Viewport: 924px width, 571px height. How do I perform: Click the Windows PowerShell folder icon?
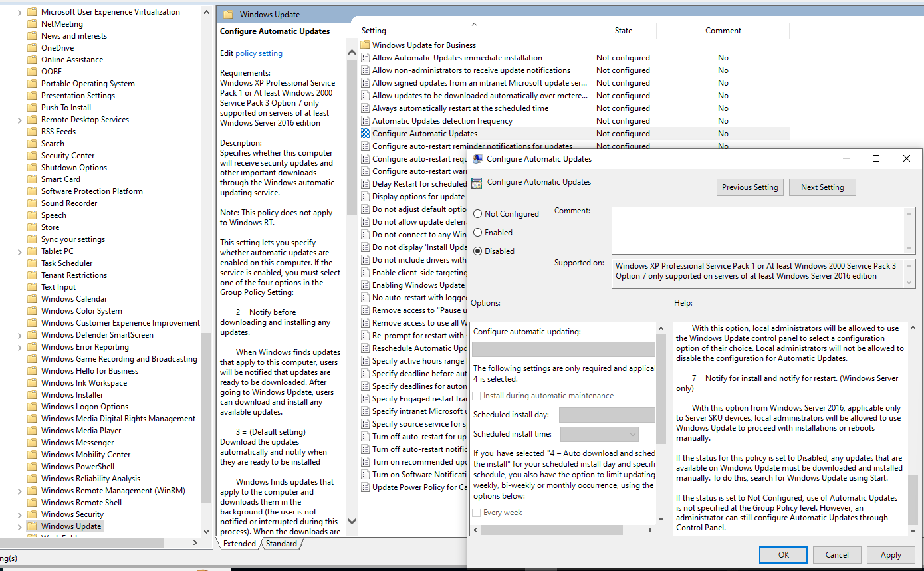tap(31, 467)
